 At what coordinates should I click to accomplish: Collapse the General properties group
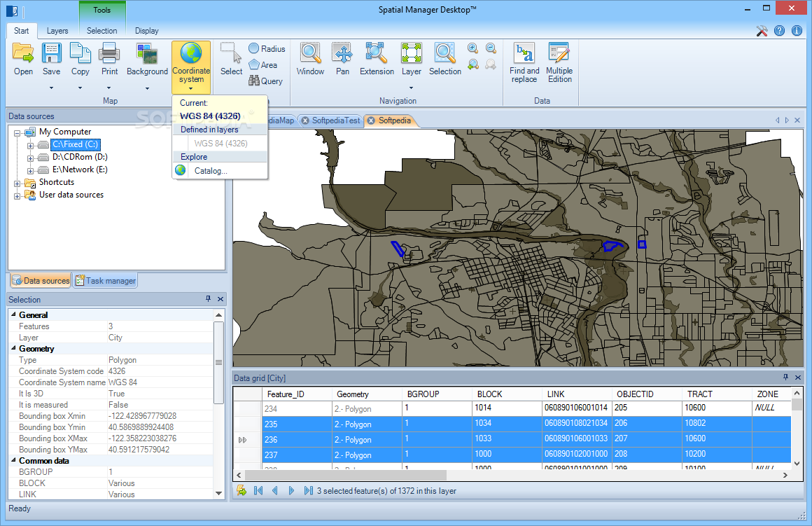[x=13, y=314]
